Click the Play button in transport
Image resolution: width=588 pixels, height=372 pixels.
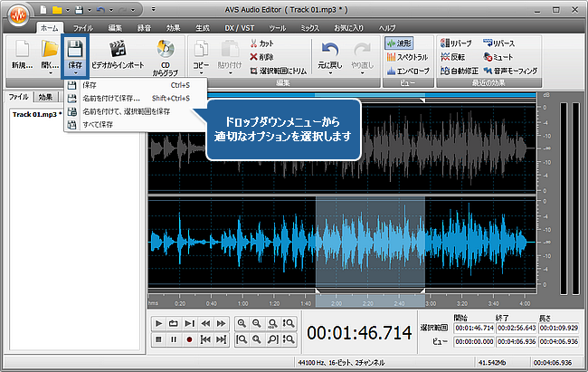click(158, 323)
